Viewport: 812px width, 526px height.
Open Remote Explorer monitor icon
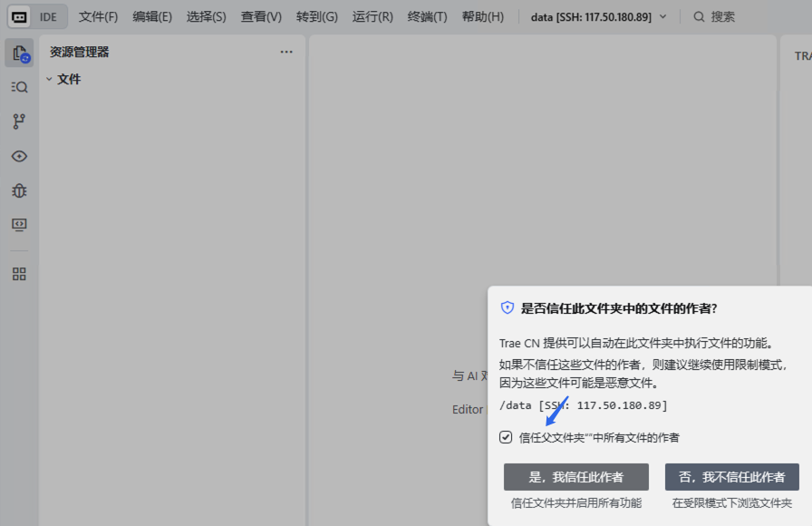pyautogui.click(x=19, y=225)
